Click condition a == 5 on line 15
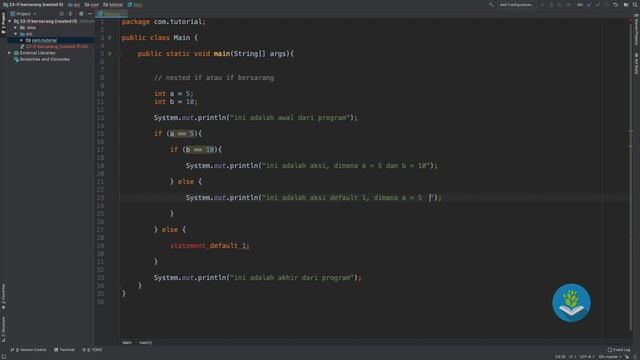This screenshot has width=640, height=360. pos(182,133)
